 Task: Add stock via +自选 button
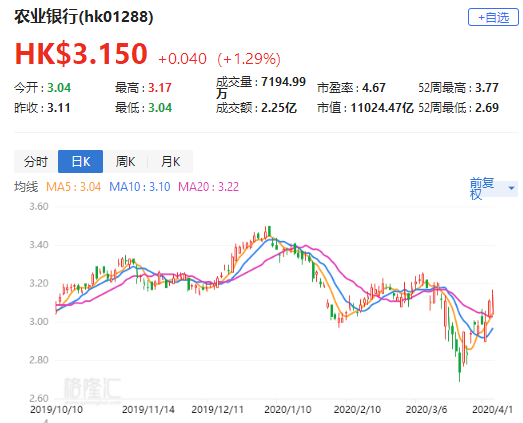[493, 17]
